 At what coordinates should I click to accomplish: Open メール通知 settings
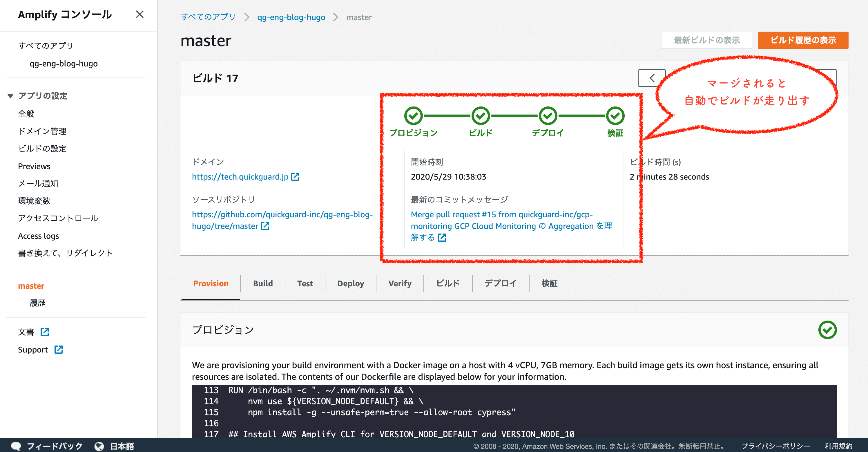(x=38, y=183)
